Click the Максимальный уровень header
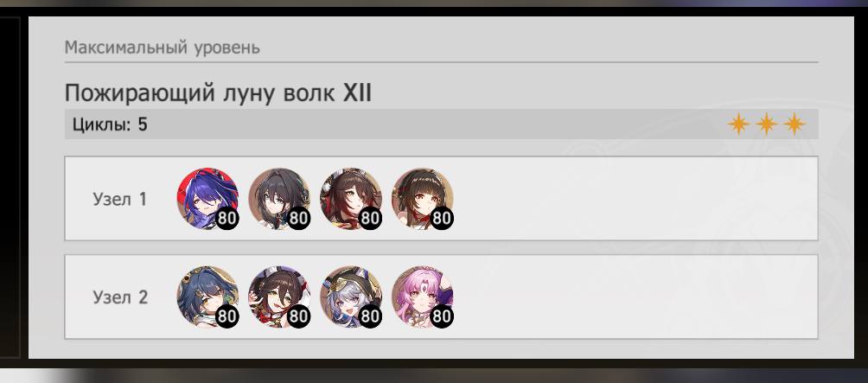 click(x=163, y=48)
